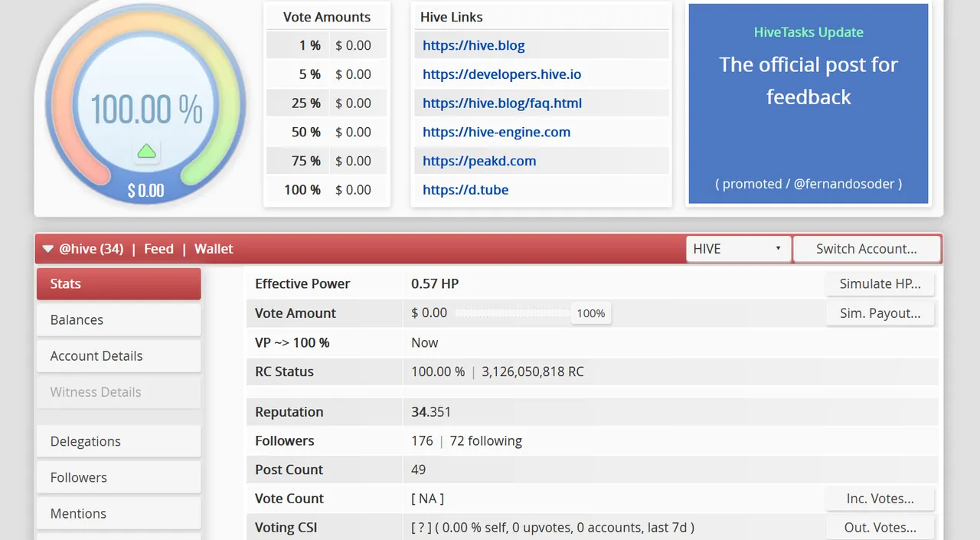
Task: Click the Vote Amounts heading
Action: click(x=327, y=17)
